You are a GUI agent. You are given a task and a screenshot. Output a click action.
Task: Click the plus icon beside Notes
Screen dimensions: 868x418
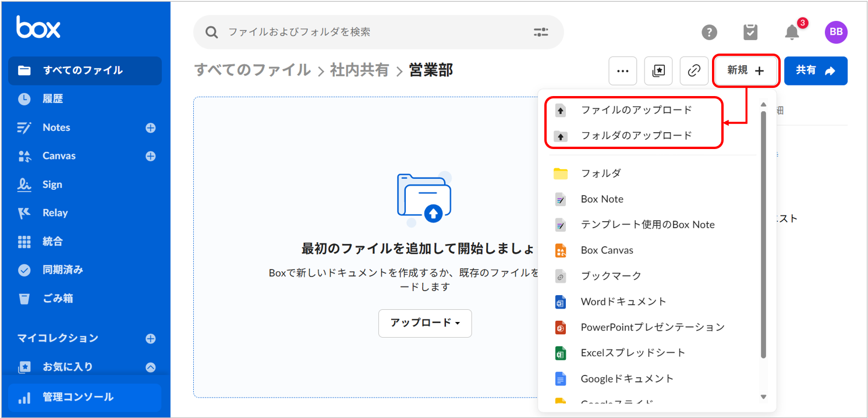click(150, 128)
